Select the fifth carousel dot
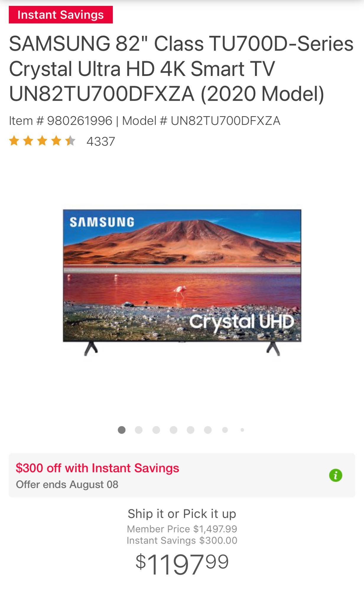This screenshot has width=364, height=605. (x=191, y=430)
